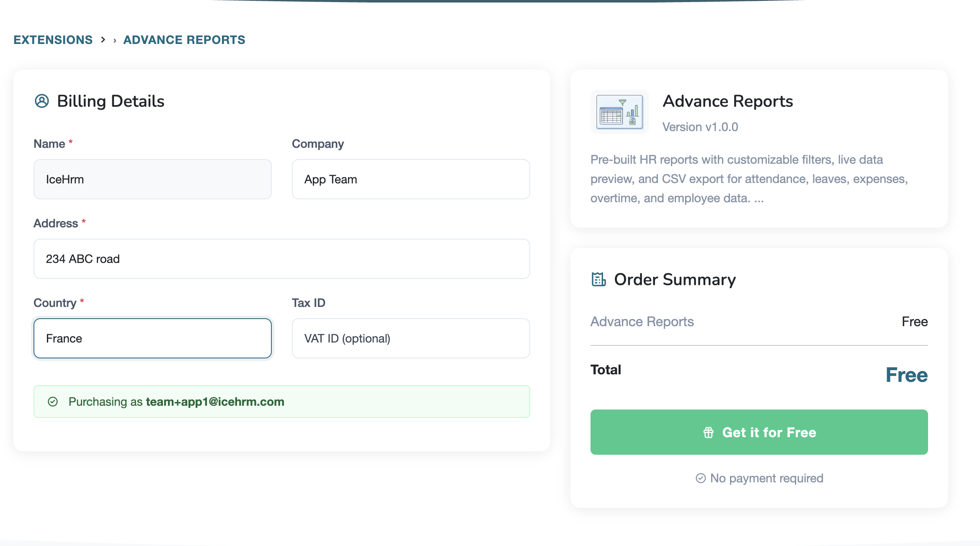The width and height of the screenshot is (980, 546).
Task: Click the small second breadcrumb chevron
Action: tap(115, 41)
